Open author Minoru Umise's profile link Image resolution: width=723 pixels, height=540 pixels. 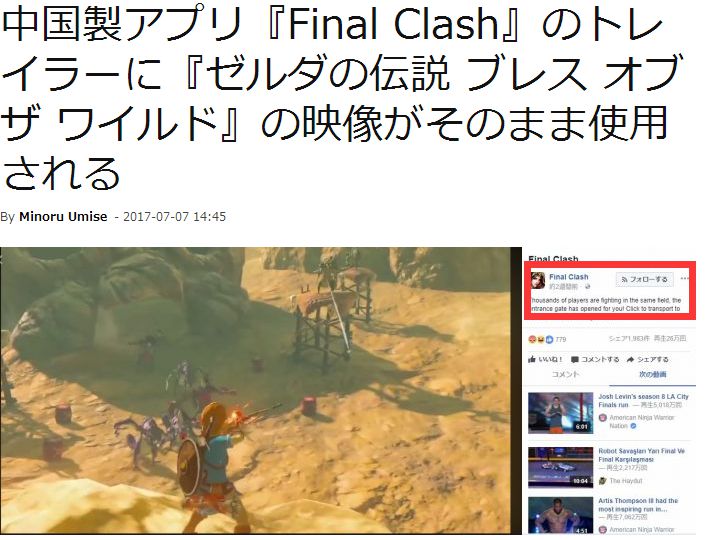click(63, 216)
